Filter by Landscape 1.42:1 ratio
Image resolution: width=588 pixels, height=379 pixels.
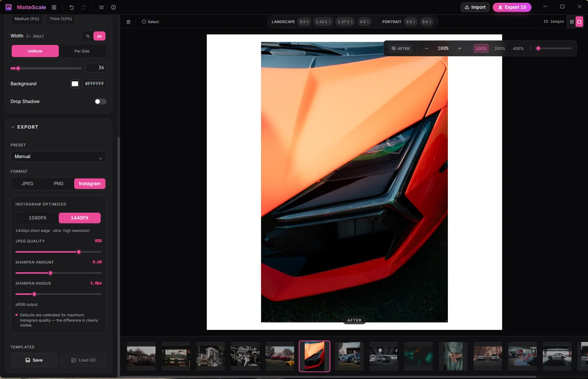click(323, 22)
